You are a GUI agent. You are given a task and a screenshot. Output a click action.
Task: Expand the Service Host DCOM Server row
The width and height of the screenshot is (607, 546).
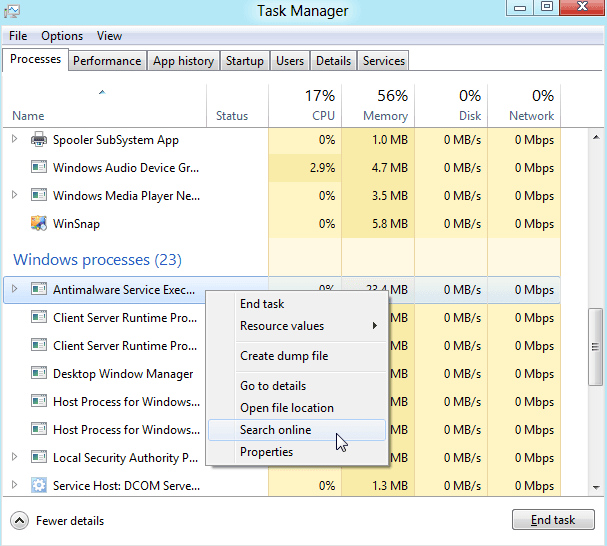(14, 485)
